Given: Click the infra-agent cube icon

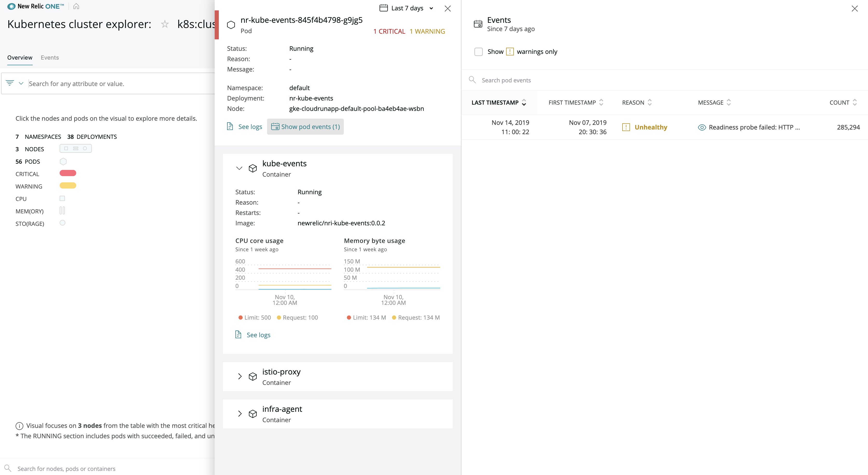Looking at the screenshot, I should point(253,414).
